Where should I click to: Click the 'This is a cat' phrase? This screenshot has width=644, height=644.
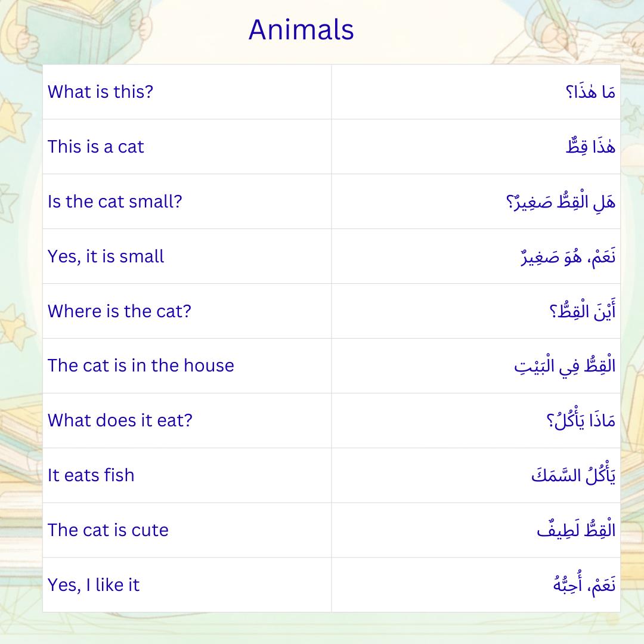pos(95,147)
